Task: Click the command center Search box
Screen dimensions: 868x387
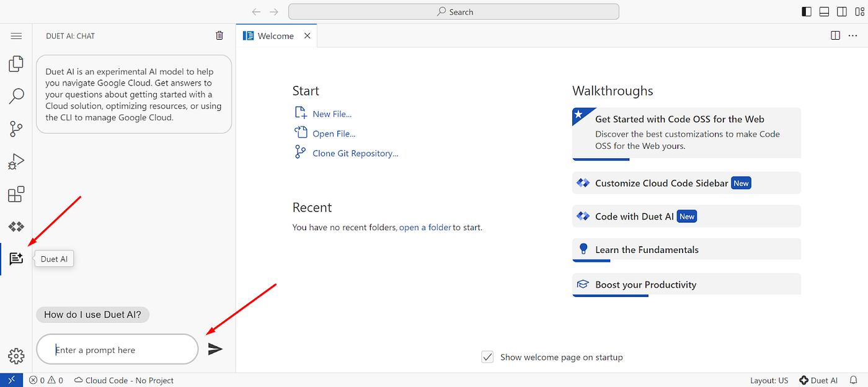Action: click(454, 12)
